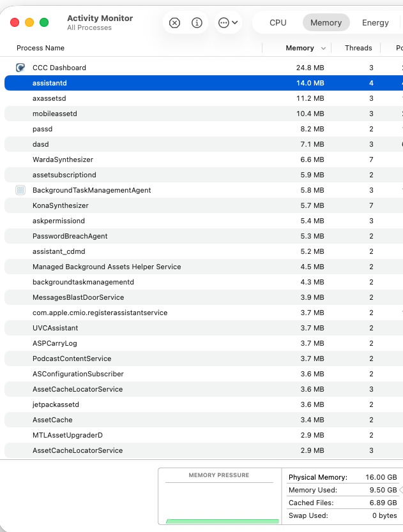Click the Activity Monitor window title
Image resolution: width=403 pixels, height=532 pixels.
click(100, 18)
